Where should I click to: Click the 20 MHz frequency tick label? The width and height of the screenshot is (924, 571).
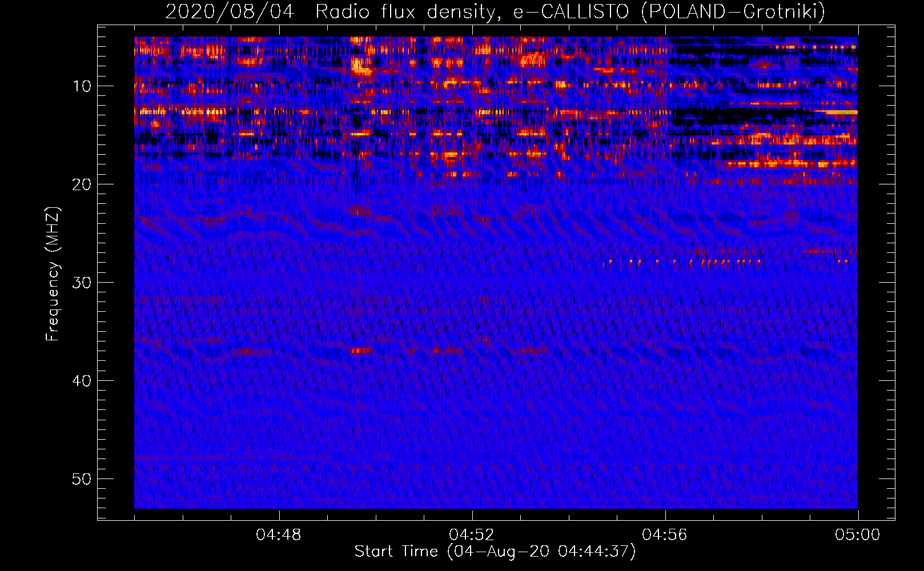click(x=82, y=184)
